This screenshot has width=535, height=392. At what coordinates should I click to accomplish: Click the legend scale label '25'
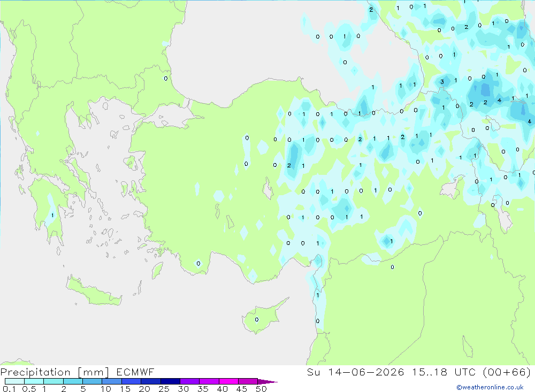[x=164, y=389]
